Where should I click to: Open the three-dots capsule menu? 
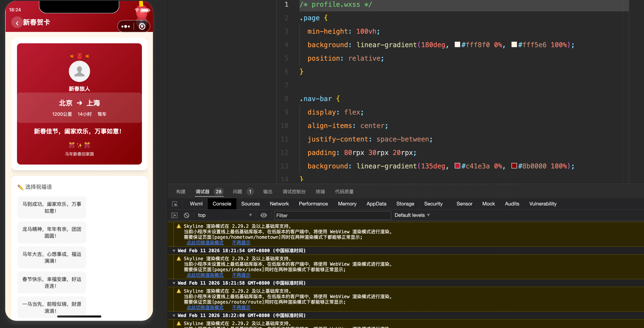tap(126, 27)
